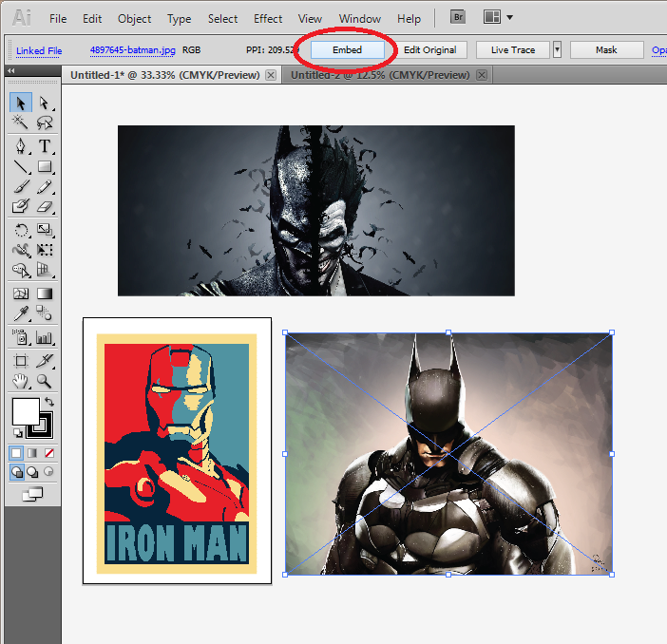667x644 pixels.
Task: Select the Gradient tool
Action: 45,294
